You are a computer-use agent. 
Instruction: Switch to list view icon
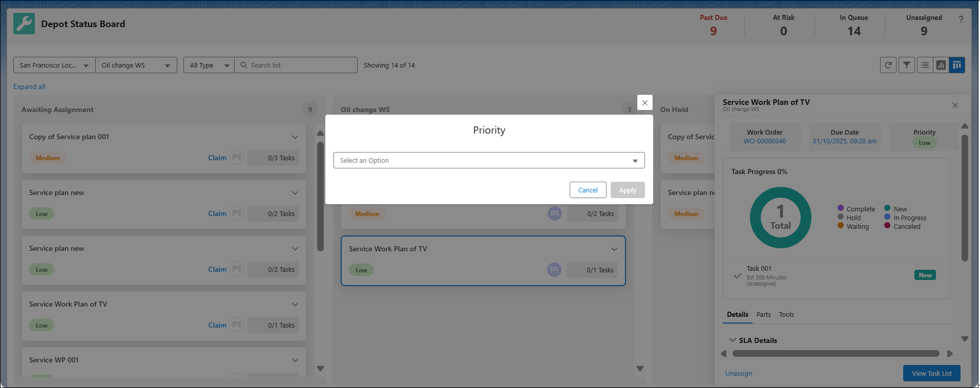[925, 65]
